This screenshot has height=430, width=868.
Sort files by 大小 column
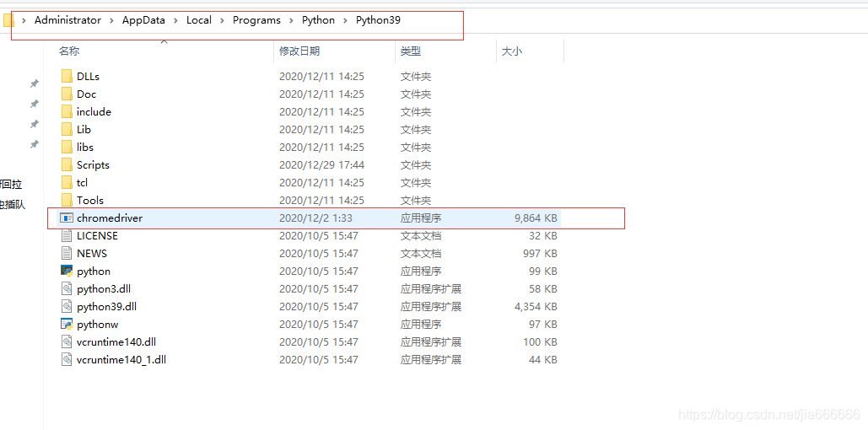(511, 51)
